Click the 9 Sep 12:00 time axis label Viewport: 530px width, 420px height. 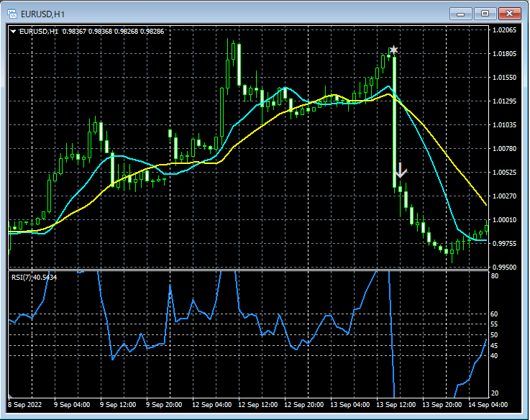(118, 405)
